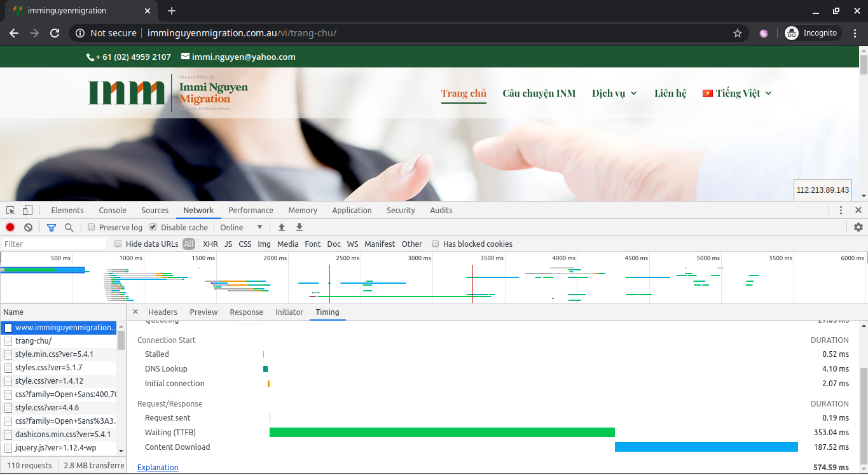Screen dimensions: 868x474
Task: Close the request details pane
Action: coord(135,312)
